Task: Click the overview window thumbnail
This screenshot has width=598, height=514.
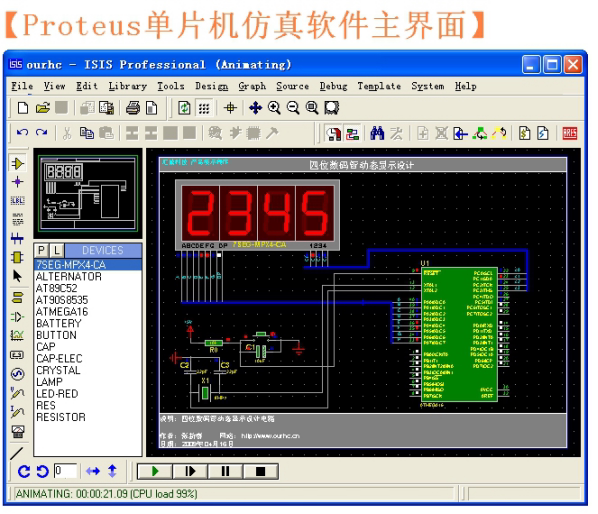Action: (88, 193)
